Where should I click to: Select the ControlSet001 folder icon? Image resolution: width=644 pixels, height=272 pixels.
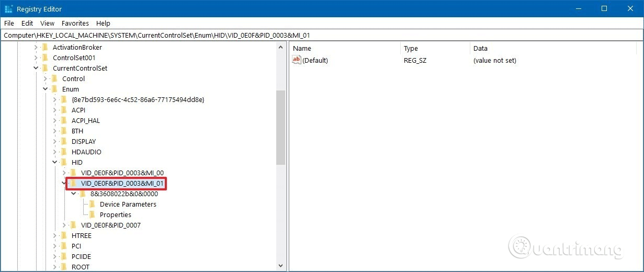[x=46, y=58]
